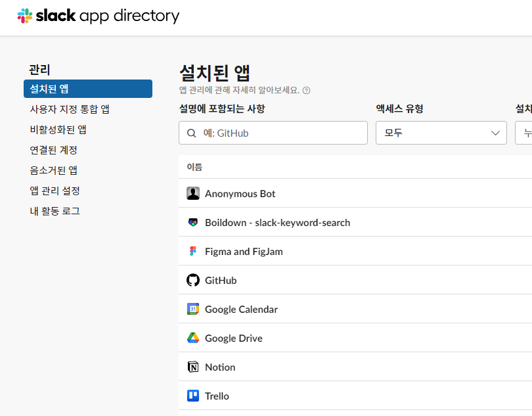Open 사용자 지정 통합 앱 page
The image size is (532, 416).
click(x=70, y=109)
